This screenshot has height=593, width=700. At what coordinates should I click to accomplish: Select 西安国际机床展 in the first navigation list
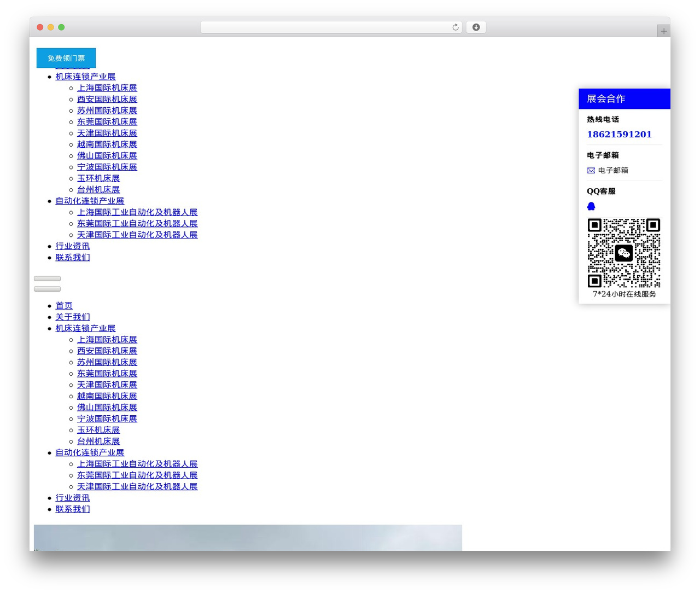coord(107,100)
